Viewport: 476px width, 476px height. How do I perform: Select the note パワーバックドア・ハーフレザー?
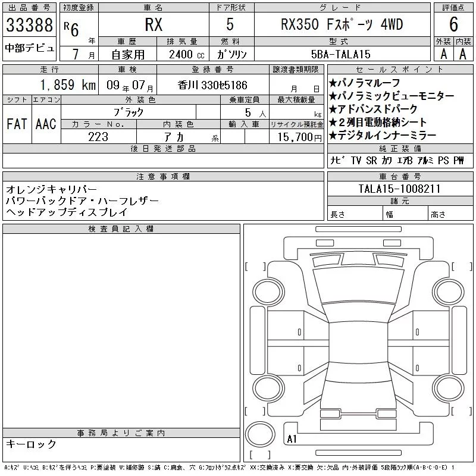tap(82, 201)
